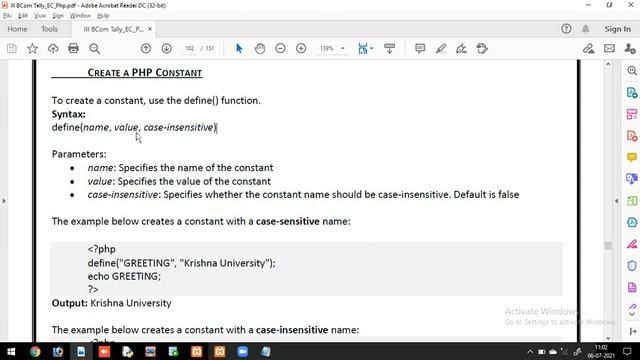The image size is (640, 360).
Task: Click the "Create a PHP Constant" heading
Action: (145, 73)
